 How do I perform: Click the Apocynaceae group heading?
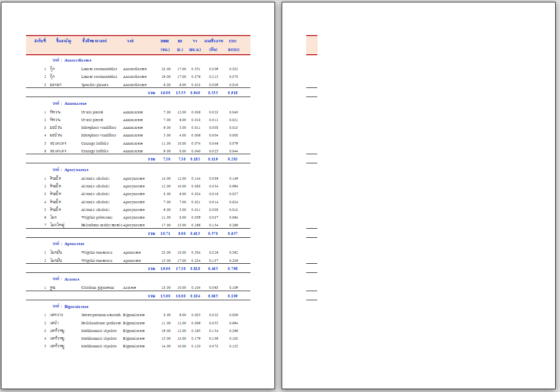[x=76, y=170]
